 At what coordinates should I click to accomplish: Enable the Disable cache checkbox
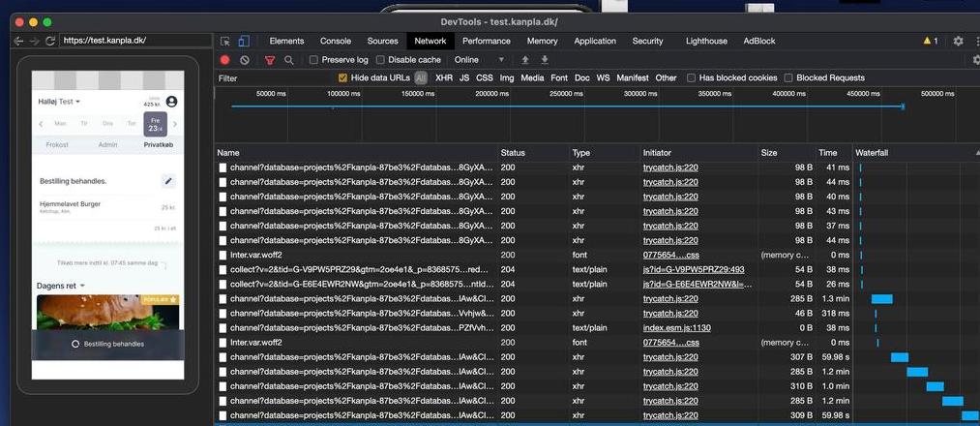coord(380,60)
